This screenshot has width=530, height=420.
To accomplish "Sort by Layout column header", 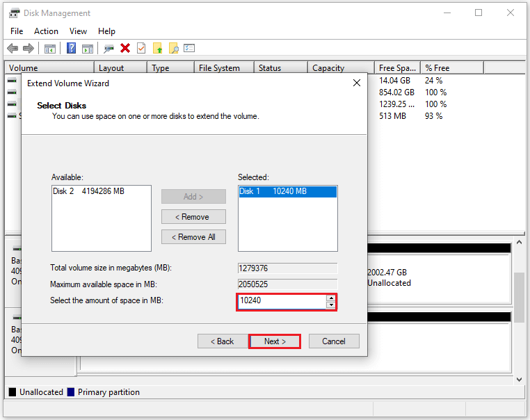I will [120, 68].
